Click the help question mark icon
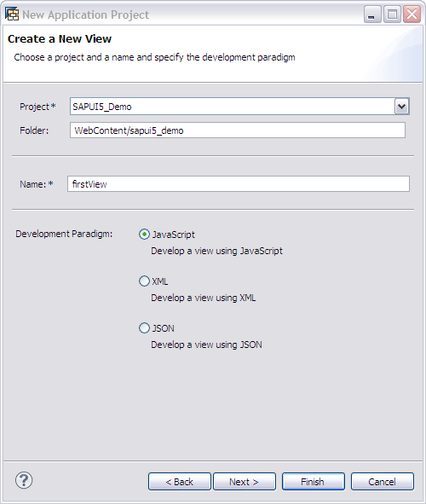 [x=24, y=480]
